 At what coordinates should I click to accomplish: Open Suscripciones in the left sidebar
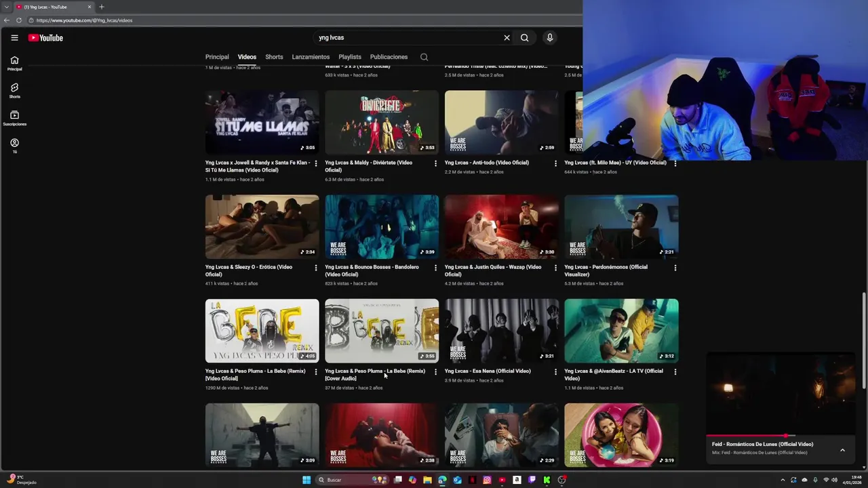click(14, 119)
